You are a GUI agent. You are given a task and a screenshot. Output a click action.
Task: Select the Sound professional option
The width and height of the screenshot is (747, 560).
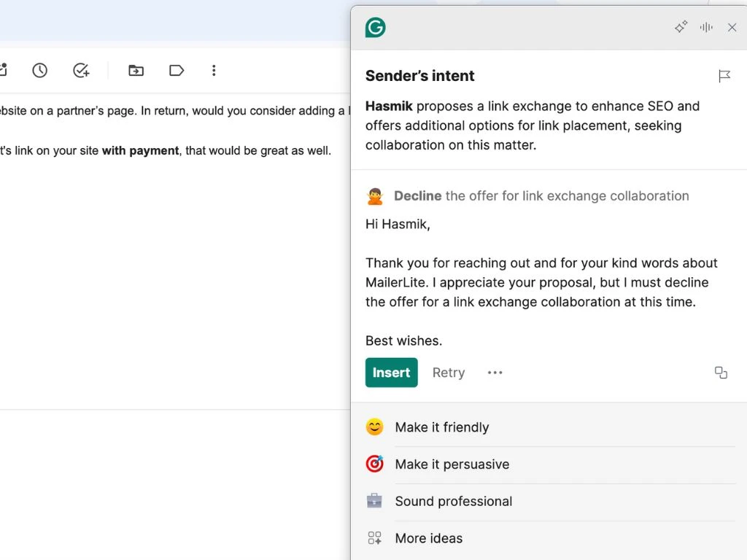pyautogui.click(x=454, y=502)
